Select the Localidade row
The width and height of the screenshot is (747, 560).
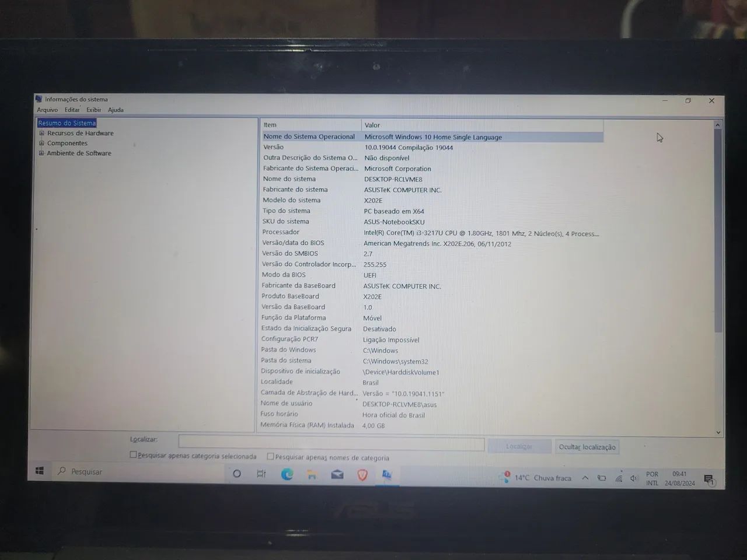click(x=431, y=383)
